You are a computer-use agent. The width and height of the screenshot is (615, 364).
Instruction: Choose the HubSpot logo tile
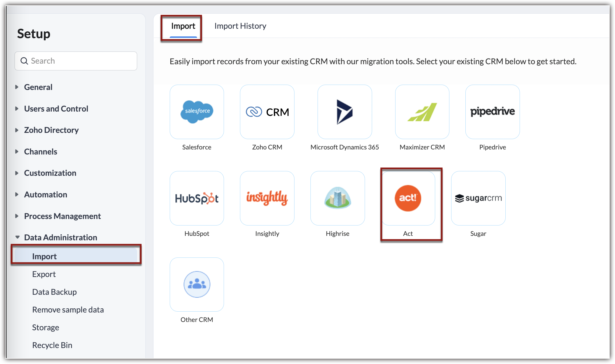click(197, 198)
